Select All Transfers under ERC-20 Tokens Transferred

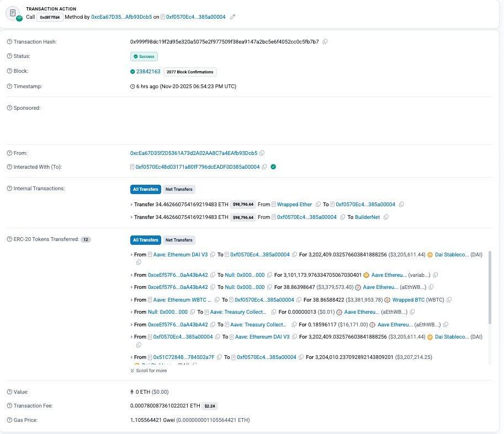(146, 240)
